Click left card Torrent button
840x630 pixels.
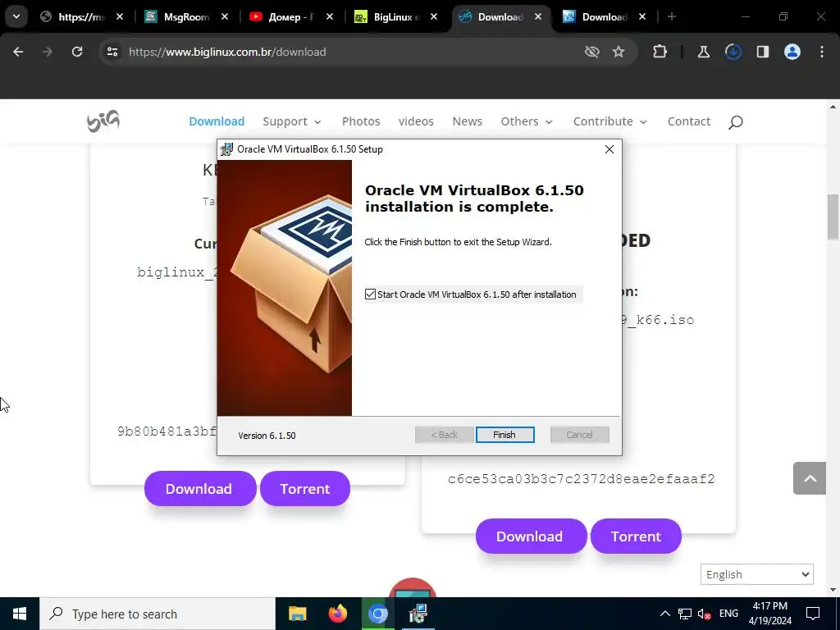tap(305, 489)
